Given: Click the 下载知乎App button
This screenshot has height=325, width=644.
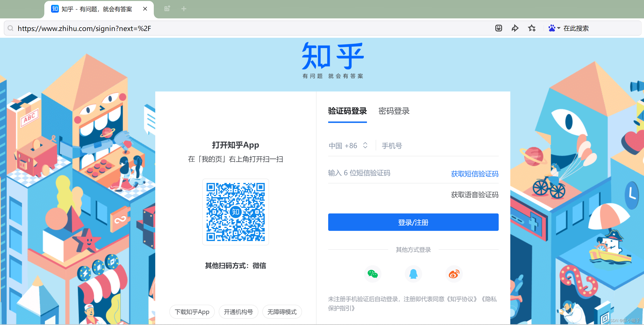Looking at the screenshot, I should [192, 312].
